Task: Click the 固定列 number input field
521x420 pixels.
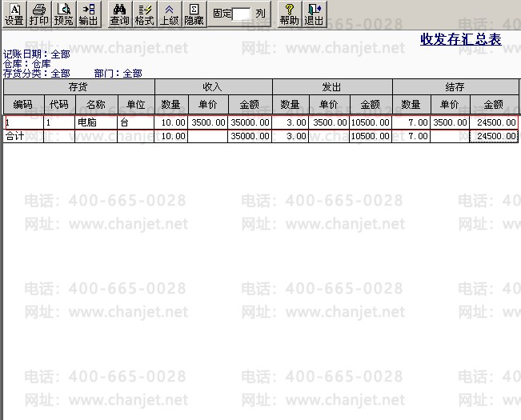Action: point(241,14)
